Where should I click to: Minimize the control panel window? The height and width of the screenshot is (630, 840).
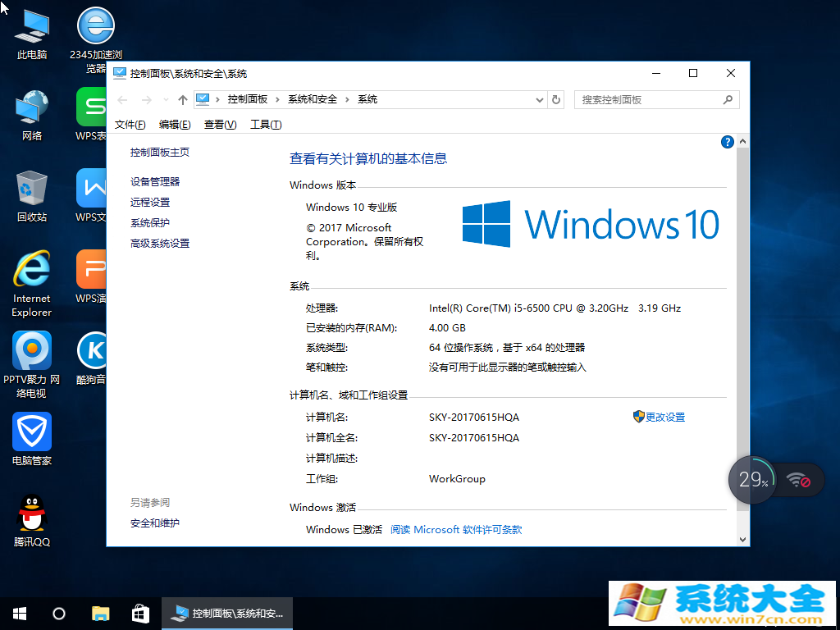click(x=657, y=73)
